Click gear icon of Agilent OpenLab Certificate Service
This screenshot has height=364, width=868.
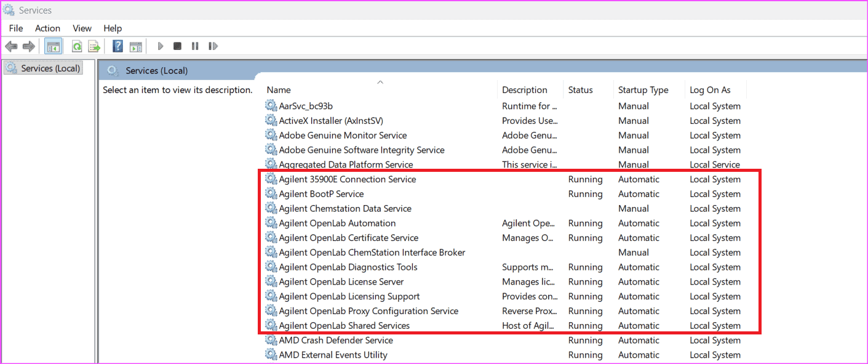[271, 238]
